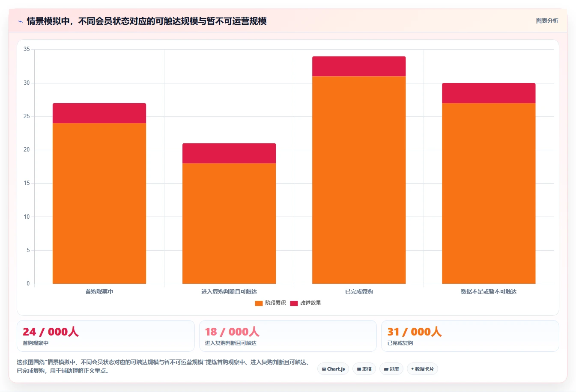The image size is (576, 392).
Task: Click the 图表分析 label in header
Action: pos(547,21)
